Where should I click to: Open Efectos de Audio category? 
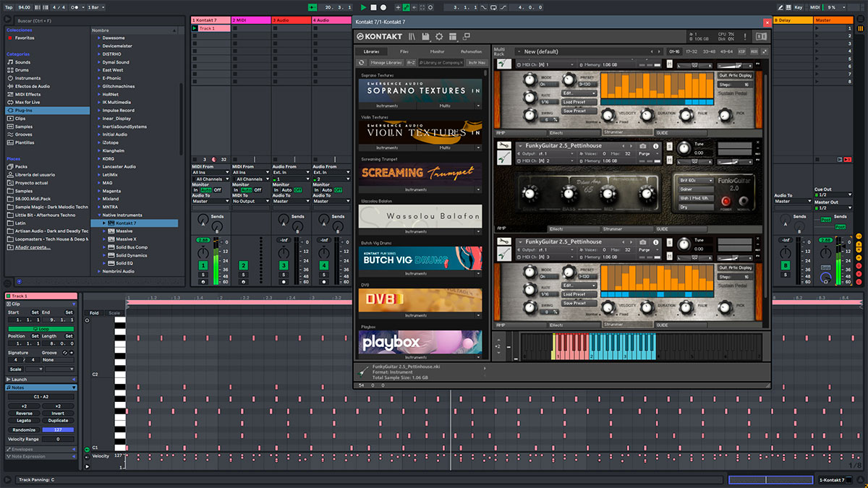pyautogui.click(x=32, y=86)
